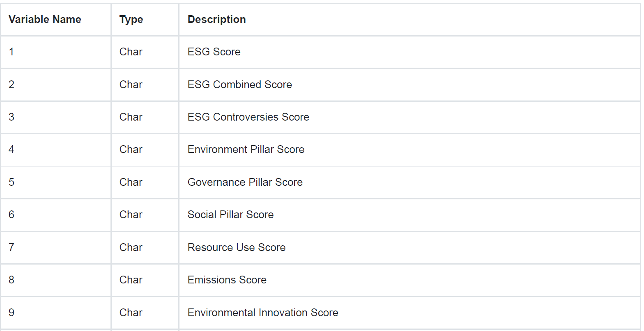
Task: Click the Environmental Innovation Score text
Action: pyautogui.click(x=263, y=313)
